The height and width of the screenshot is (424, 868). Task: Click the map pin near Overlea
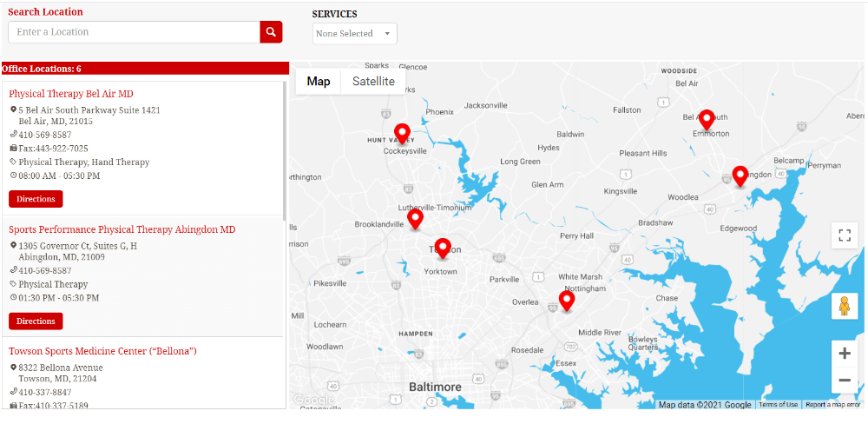click(x=566, y=301)
